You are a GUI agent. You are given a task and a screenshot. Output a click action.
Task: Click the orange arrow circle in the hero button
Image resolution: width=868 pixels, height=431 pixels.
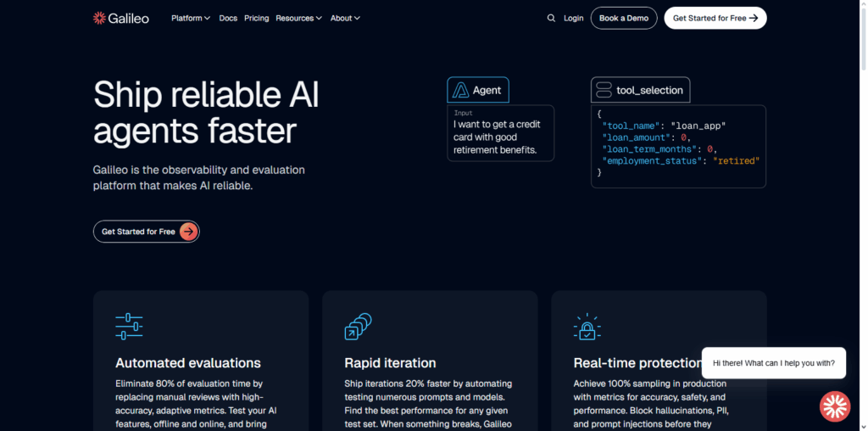click(x=188, y=232)
